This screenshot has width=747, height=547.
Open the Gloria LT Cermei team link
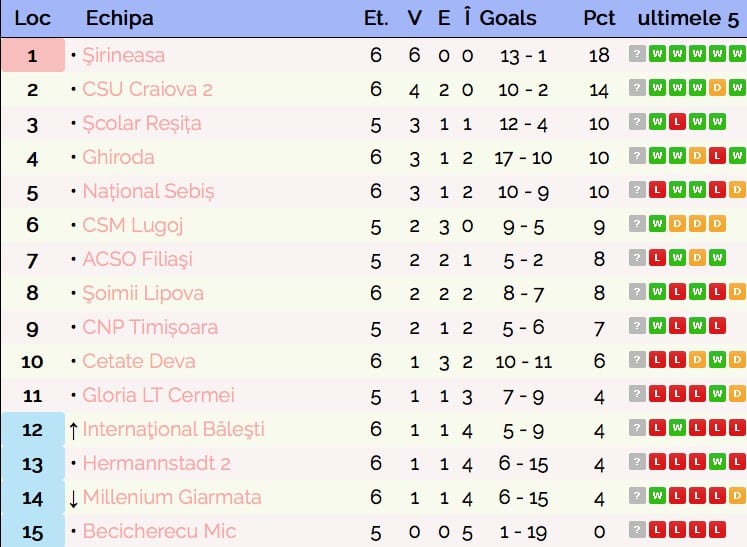tap(158, 395)
